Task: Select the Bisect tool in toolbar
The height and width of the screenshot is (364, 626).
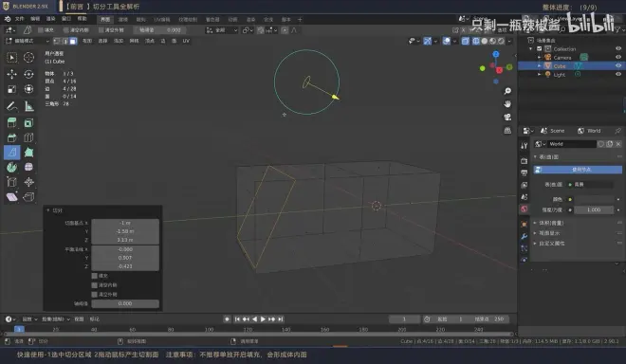Action: click(12, 153)
